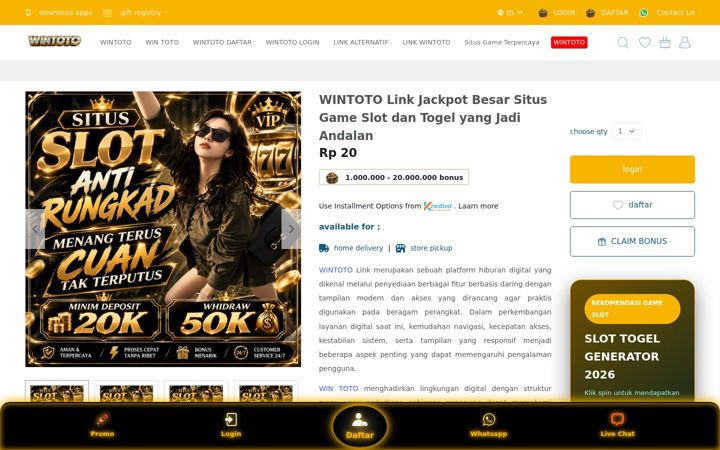Click the SLOT TOGEL GENERATOR 2026 heading
This screenshot has width=720, height=450.
622,357
